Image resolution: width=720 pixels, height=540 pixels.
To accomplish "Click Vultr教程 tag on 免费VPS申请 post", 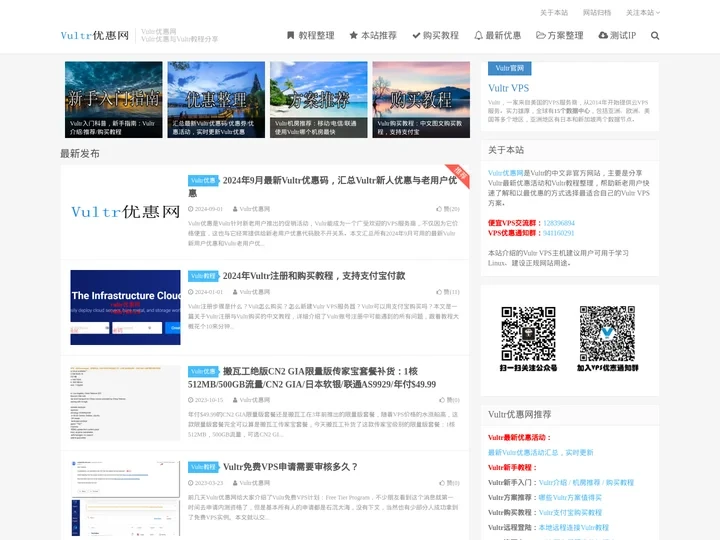I will (203, 467).
